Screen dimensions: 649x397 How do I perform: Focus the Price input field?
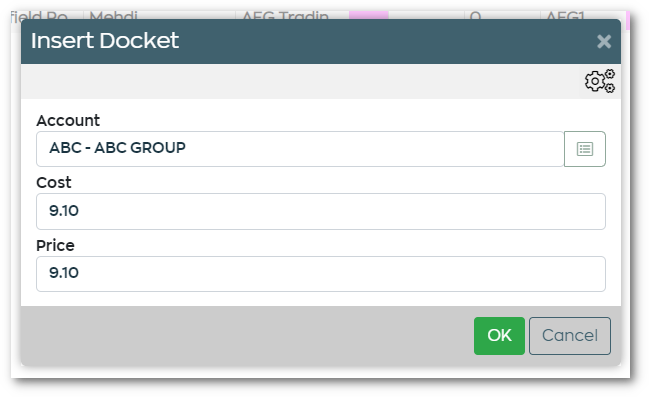[x=321, y=274]
